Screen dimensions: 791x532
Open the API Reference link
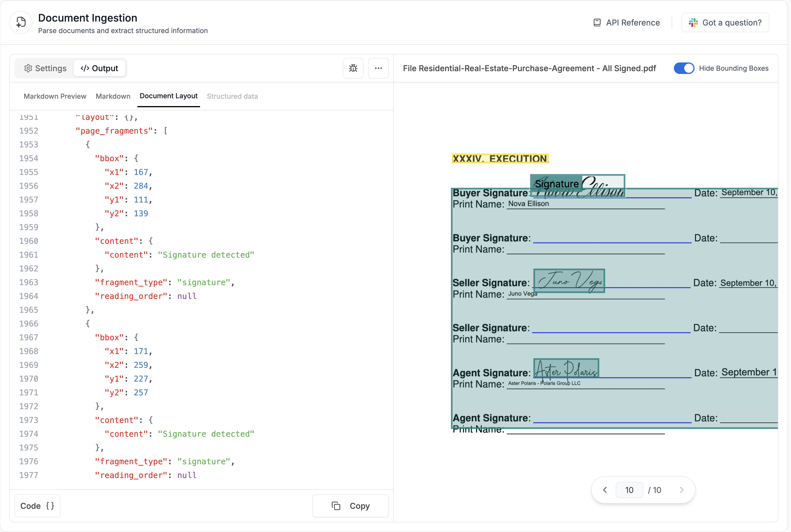coord(633,23)
